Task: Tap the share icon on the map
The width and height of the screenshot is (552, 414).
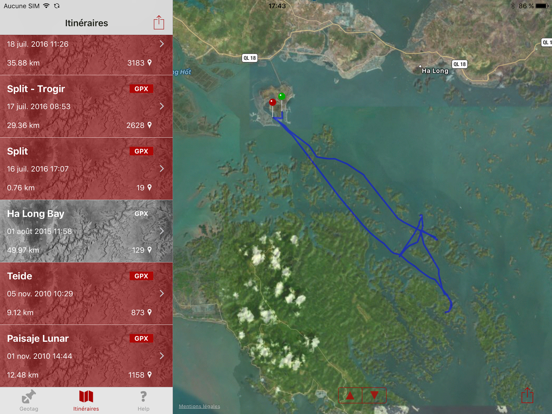Action: [527, 395]
